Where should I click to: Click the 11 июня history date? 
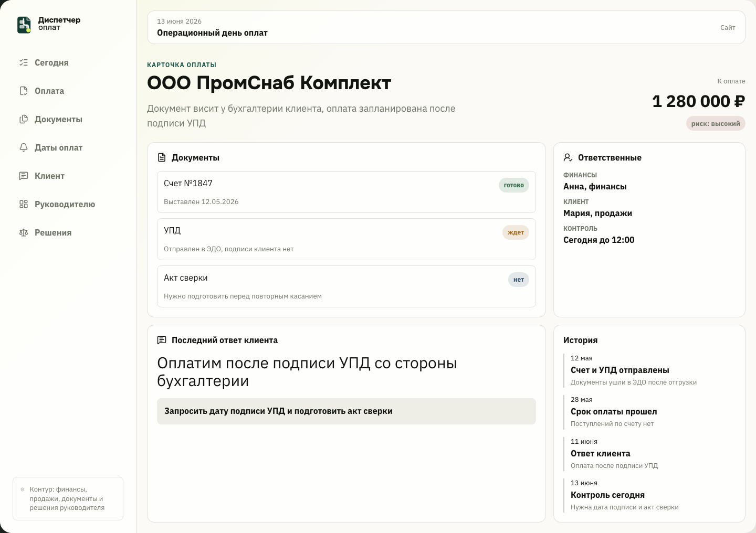[584, 442]
